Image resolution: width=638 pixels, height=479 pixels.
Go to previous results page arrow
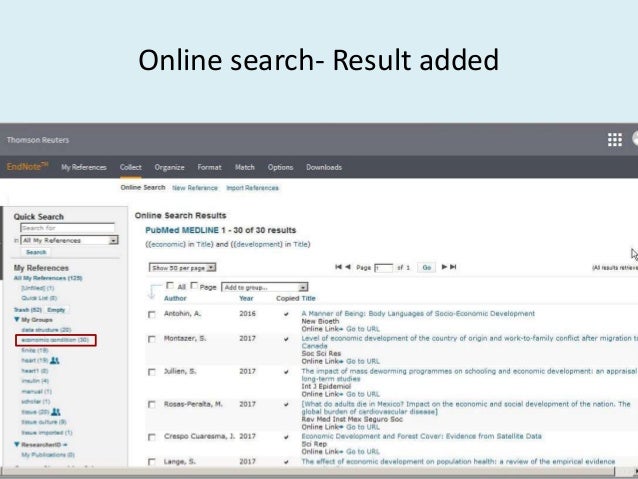tap(348, 267)
